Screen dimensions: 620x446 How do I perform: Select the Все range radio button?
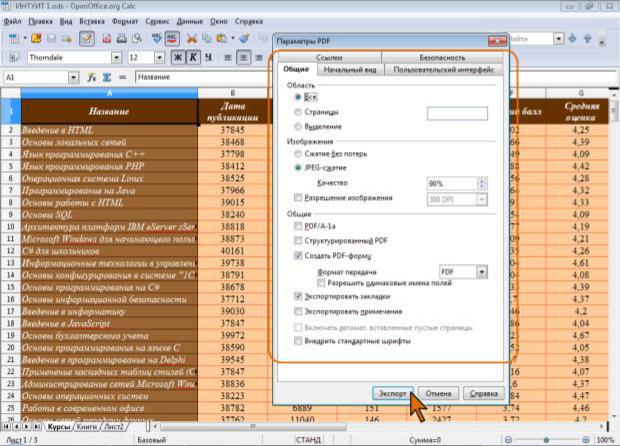tap(298, 97)
